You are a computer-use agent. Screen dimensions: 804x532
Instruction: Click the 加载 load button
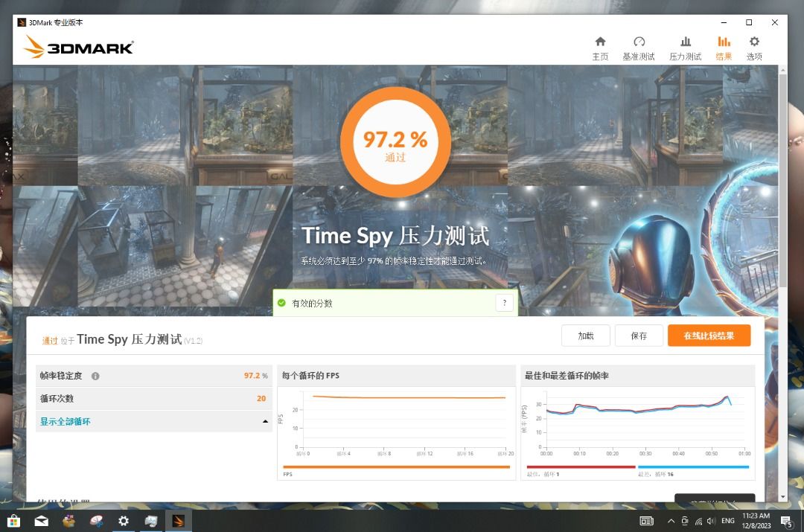586,336
